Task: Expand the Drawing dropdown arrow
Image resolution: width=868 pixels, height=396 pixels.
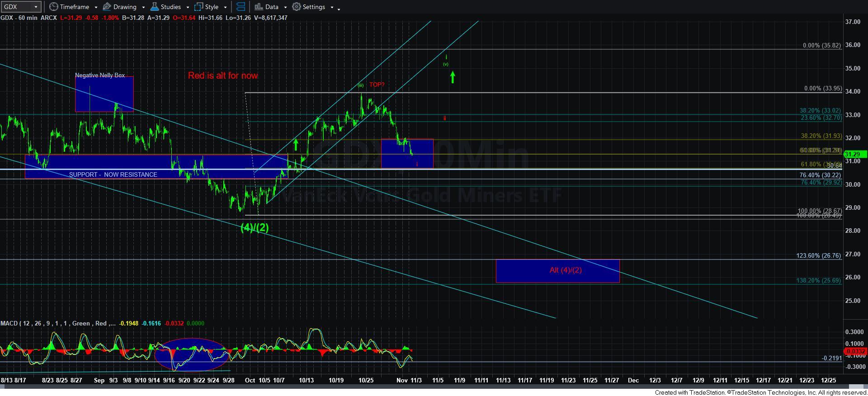Action: point(143,7)
